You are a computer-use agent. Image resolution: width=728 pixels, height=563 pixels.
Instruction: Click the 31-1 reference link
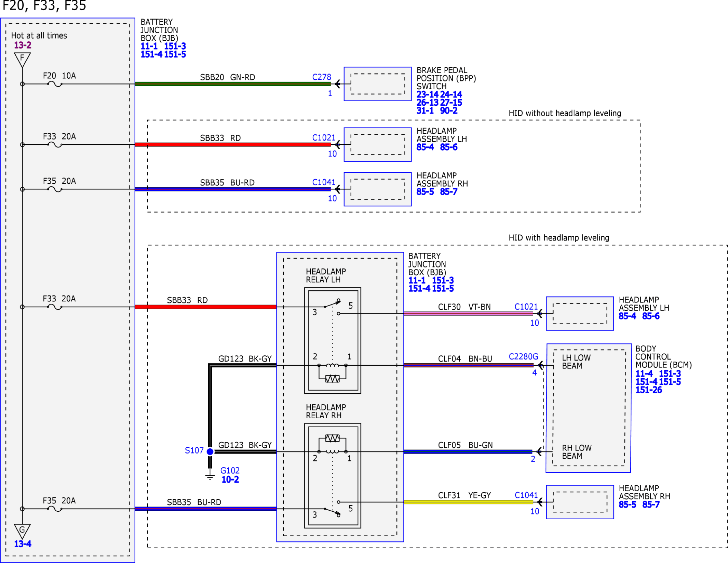(x=425, y=111)
